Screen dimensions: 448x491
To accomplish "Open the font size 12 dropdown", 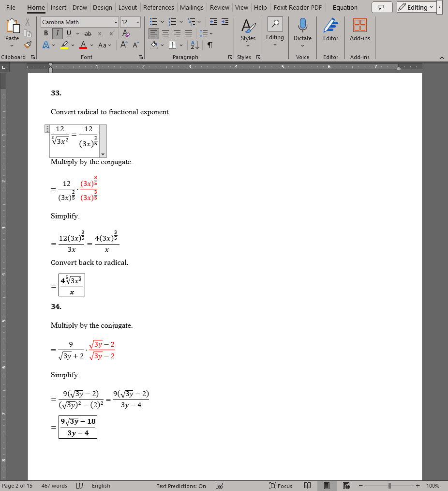I will pyautogui.click(x=137, y=22).
